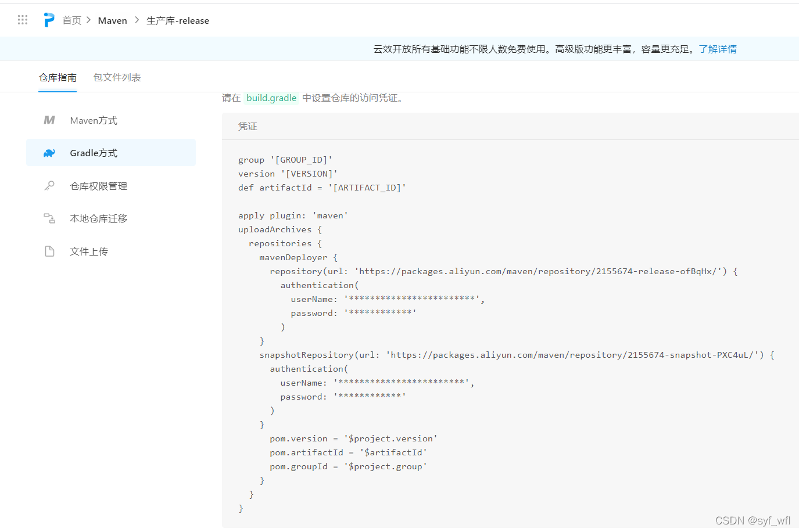The image size is (799, 532).
Task: Click the version '[VERSION]' code line
Action: click(288, 174)
